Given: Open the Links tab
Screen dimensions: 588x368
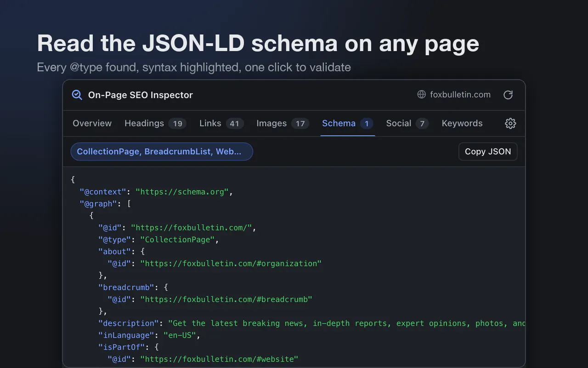Looking at the screenshot, I should (221, 123).
